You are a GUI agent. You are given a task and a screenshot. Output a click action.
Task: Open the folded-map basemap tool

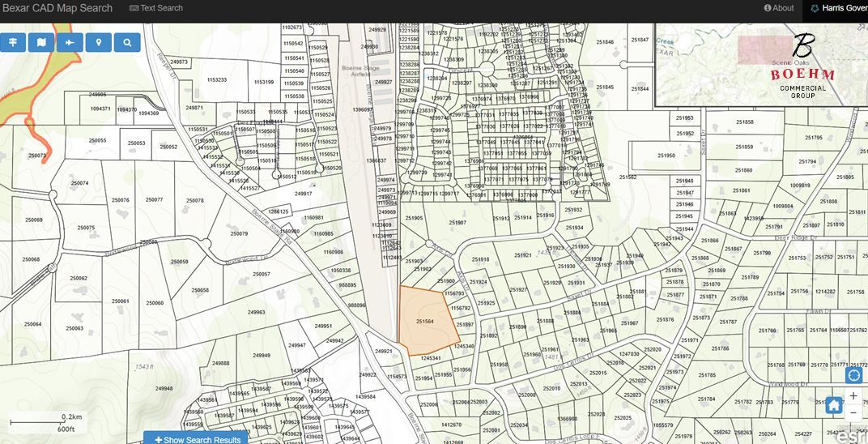(41, 42)
